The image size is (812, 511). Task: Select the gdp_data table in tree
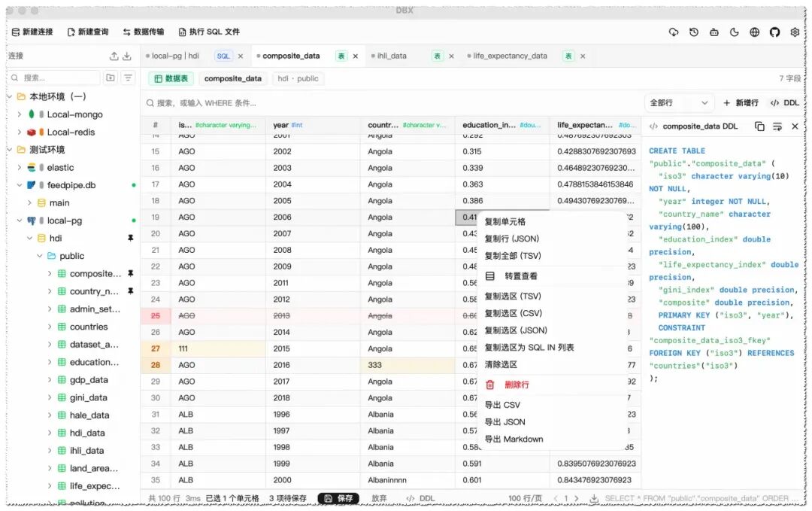tap(89, 380)
